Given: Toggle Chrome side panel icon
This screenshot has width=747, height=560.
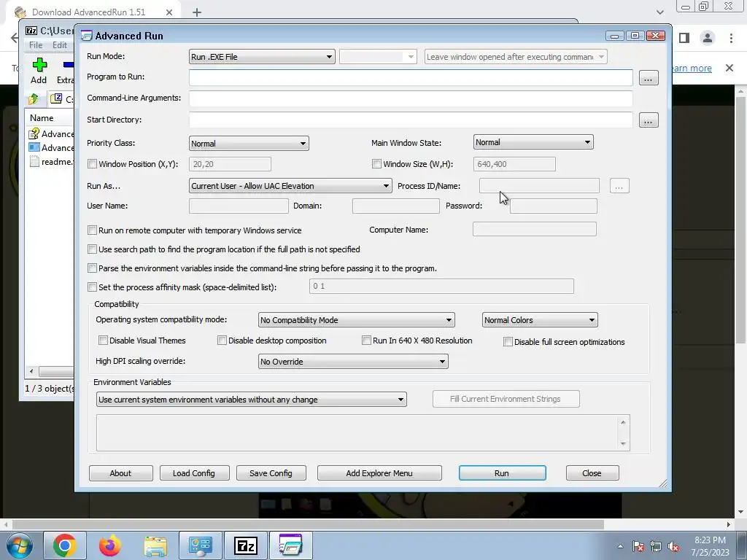Looking at the screenshot, I should coord(684,38).
